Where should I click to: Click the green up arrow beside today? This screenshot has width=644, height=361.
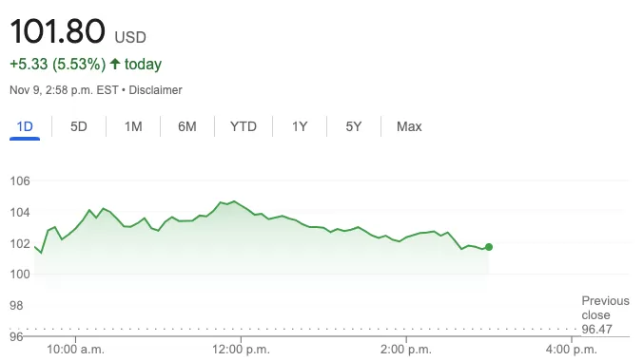point(115,64)
